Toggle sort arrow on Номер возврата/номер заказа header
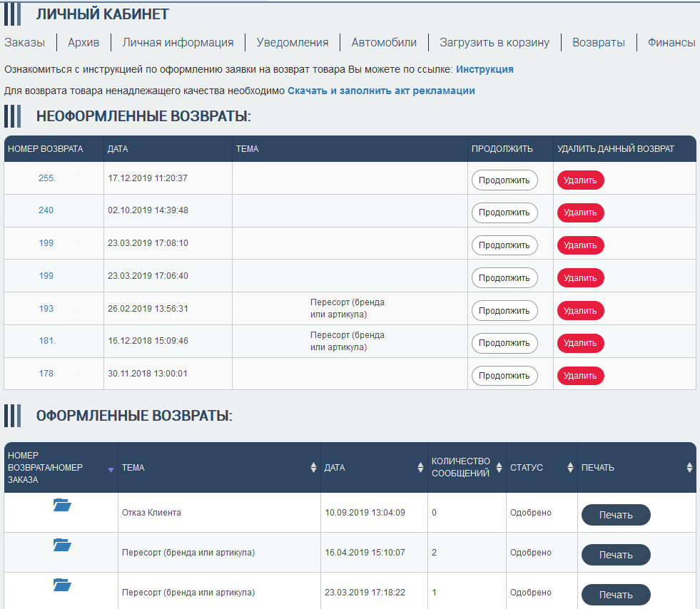 pyautogui.click(x=110, y=469)
